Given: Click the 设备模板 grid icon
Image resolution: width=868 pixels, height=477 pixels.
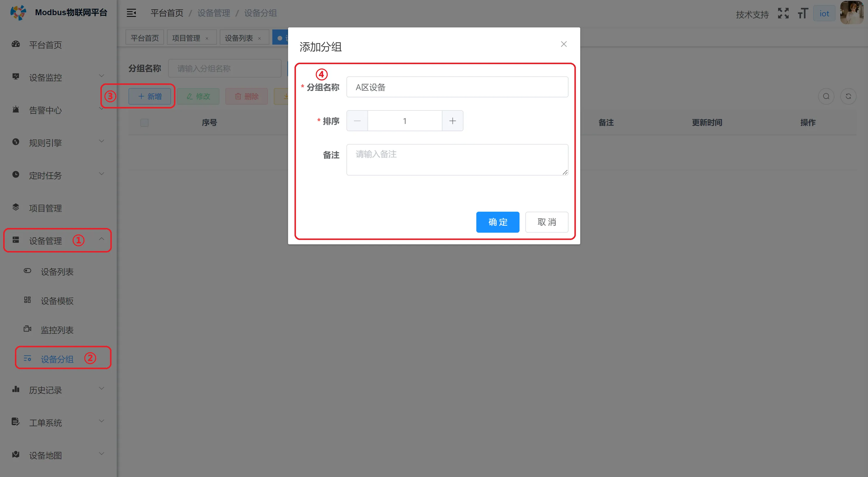Looking at the screenshot, I should 27,300.
